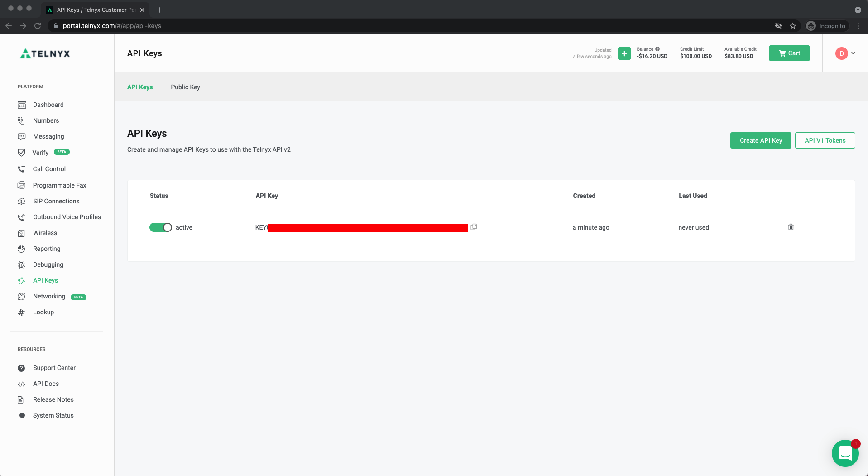Image resolution: width=868 pixels, height=476 pixels.
Task: Click the Telnyx logo
Action: 45,53
